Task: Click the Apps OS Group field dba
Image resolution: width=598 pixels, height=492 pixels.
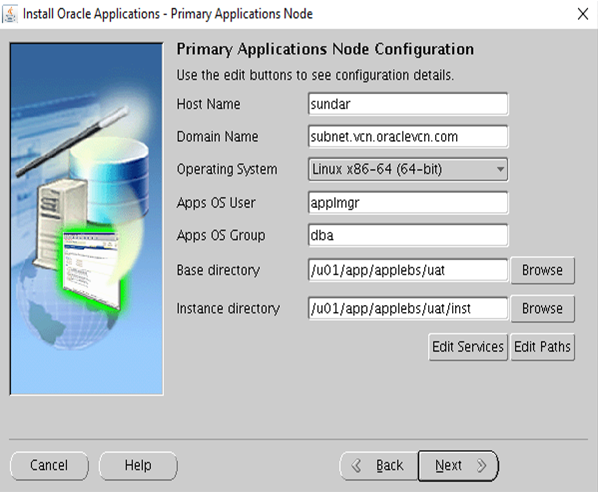Action: click(408, 235)
